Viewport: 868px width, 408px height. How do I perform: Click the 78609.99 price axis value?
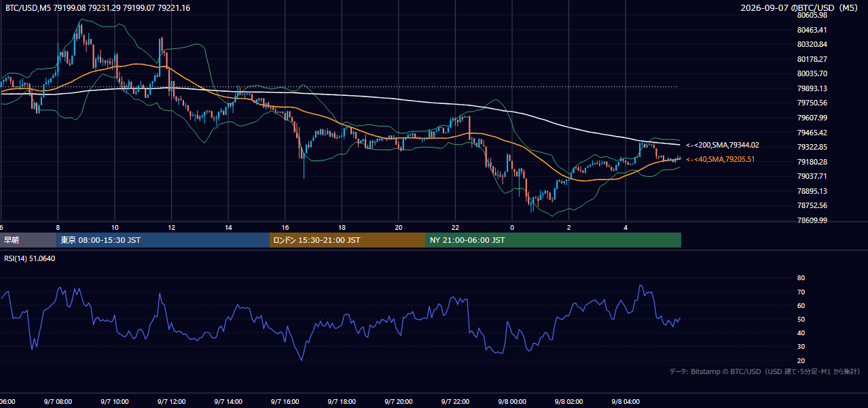click(x=812, y=220)
